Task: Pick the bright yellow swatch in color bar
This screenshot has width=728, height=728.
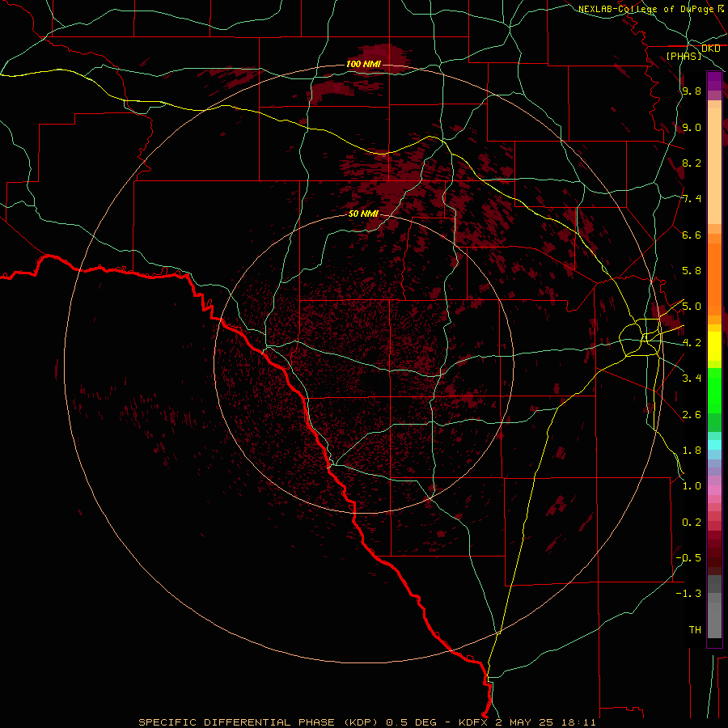Action: (714, 346)
